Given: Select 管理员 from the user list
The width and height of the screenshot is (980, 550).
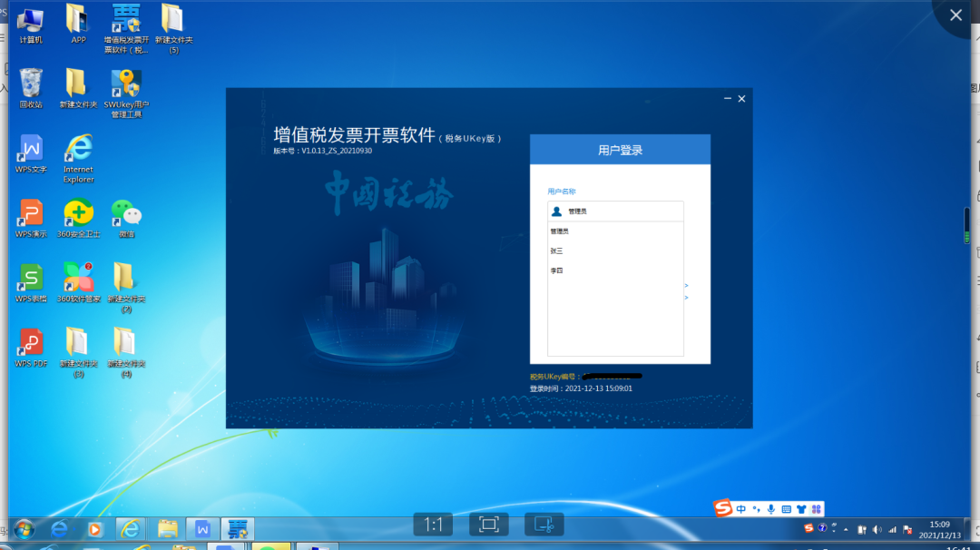Looking at the screenshot, I should pos(559,231).
